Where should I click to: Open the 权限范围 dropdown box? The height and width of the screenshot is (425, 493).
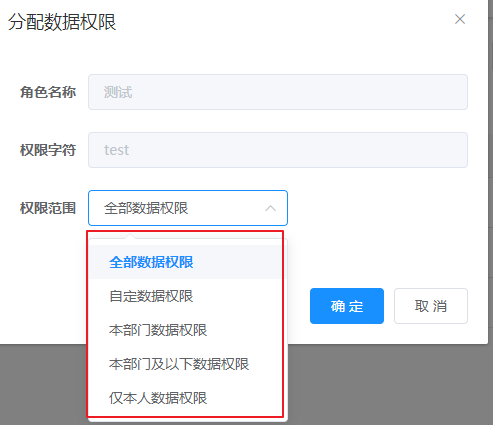[188, 208]
